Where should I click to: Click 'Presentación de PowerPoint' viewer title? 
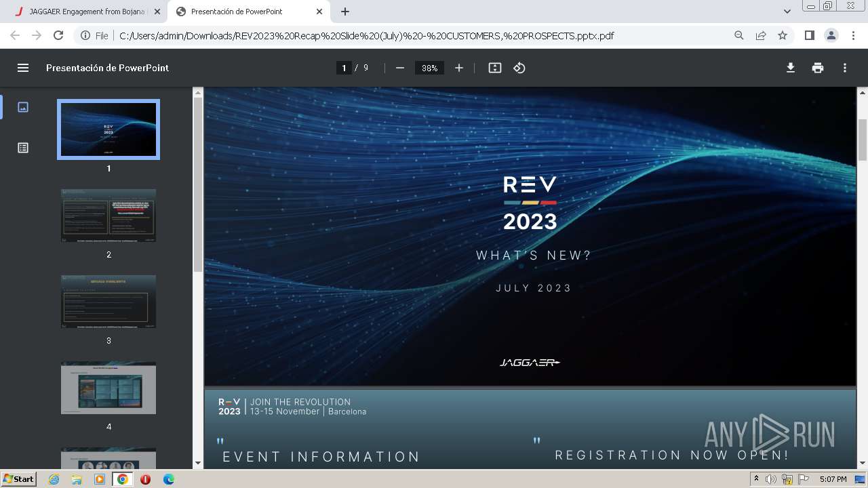107,68
